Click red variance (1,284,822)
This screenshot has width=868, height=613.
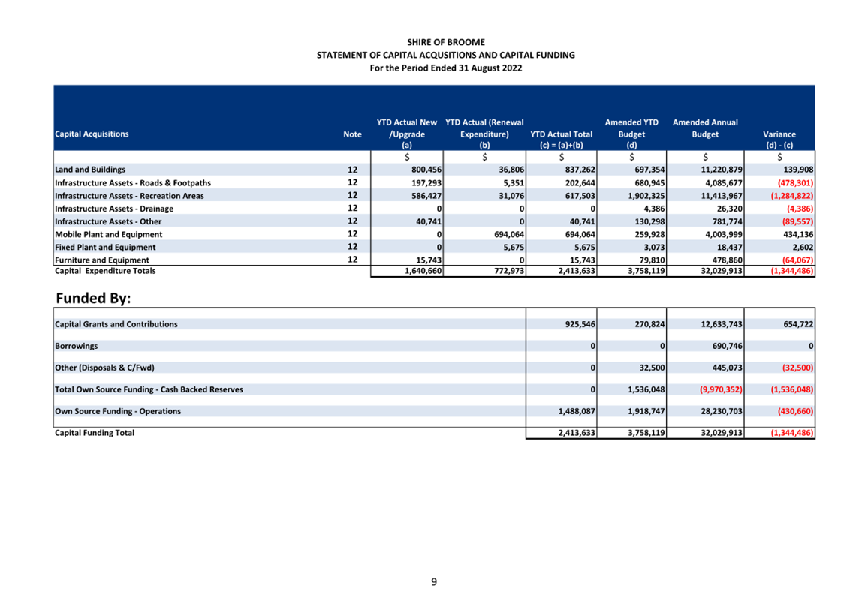click(x=792, y=196)
